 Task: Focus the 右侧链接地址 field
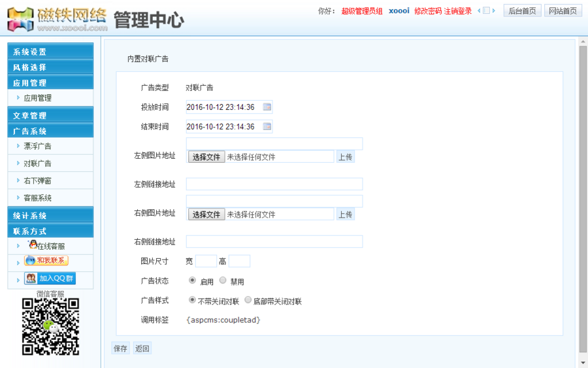tap(274, 241)
